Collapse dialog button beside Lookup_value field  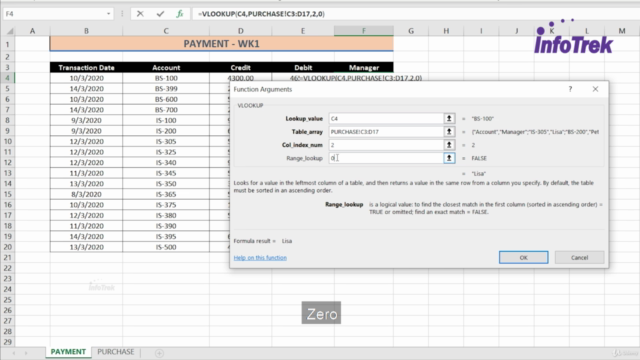click(449, 118)
